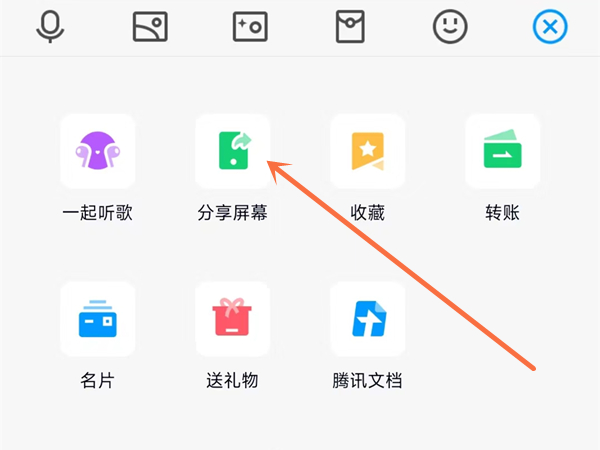Click the 一起听歌 text label
This screenshot has width=600, height=450.
[97, 213]
